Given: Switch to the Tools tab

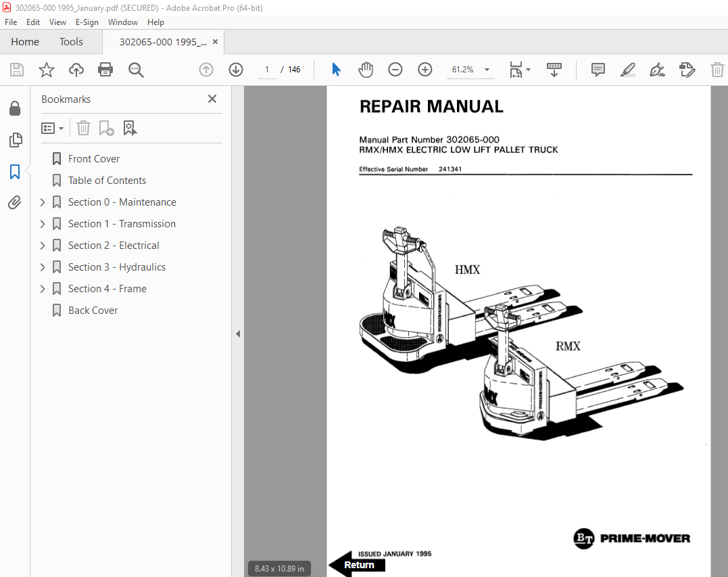Looking at the screenshot, I should click(71, 42).
